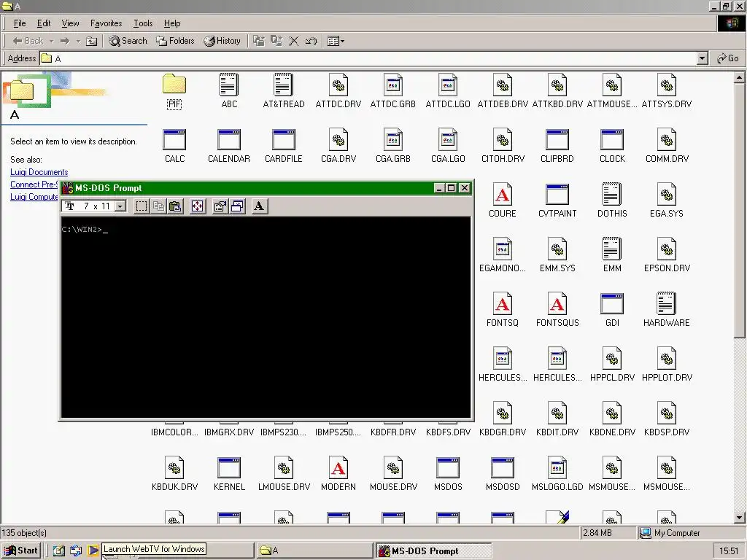The width and height of the screenshot is (747, 560).
Task: Open the PIF folder
Action: [174, 90]
